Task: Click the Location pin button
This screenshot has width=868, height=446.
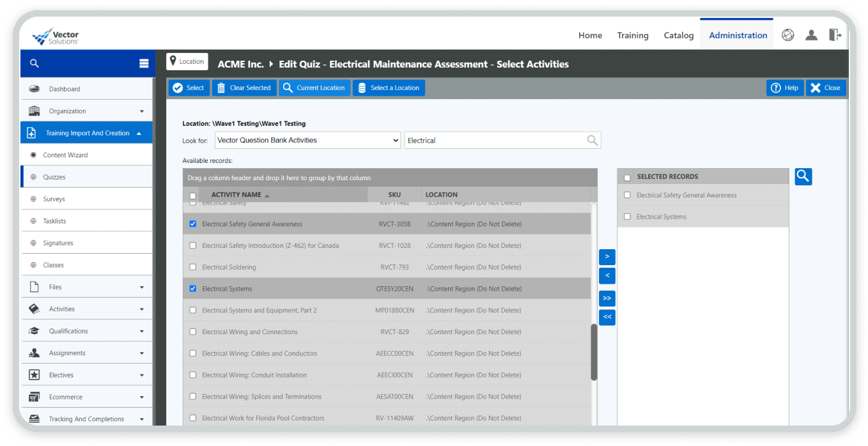Action: point(187,62)
